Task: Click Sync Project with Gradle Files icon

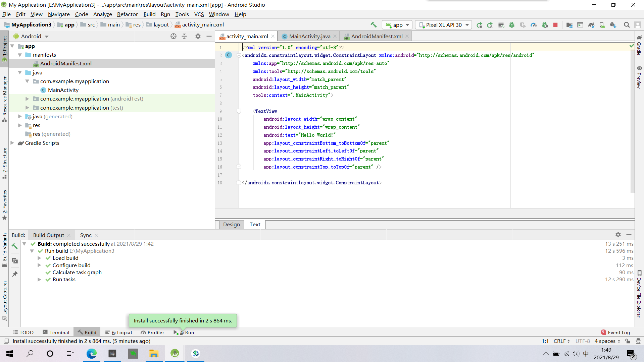Action: tap(591, 25)
